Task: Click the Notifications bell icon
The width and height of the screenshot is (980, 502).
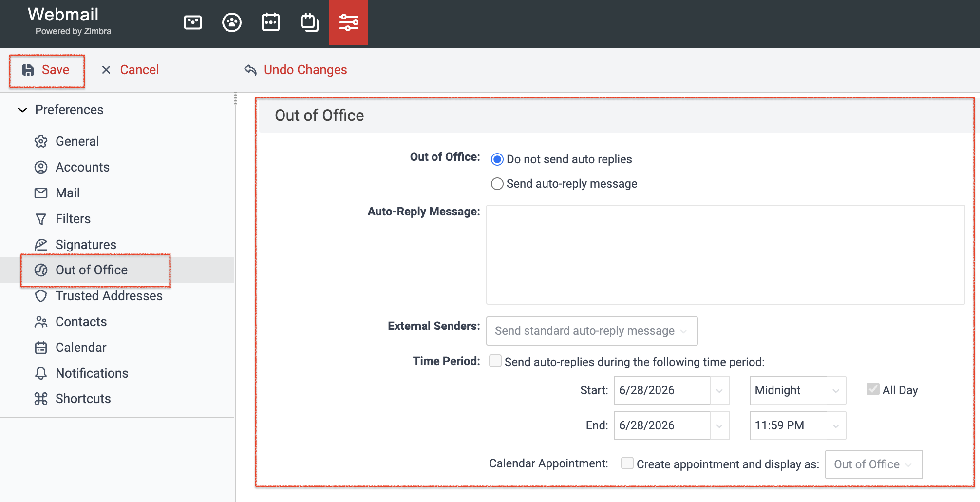Action: (x=41, y=373)
